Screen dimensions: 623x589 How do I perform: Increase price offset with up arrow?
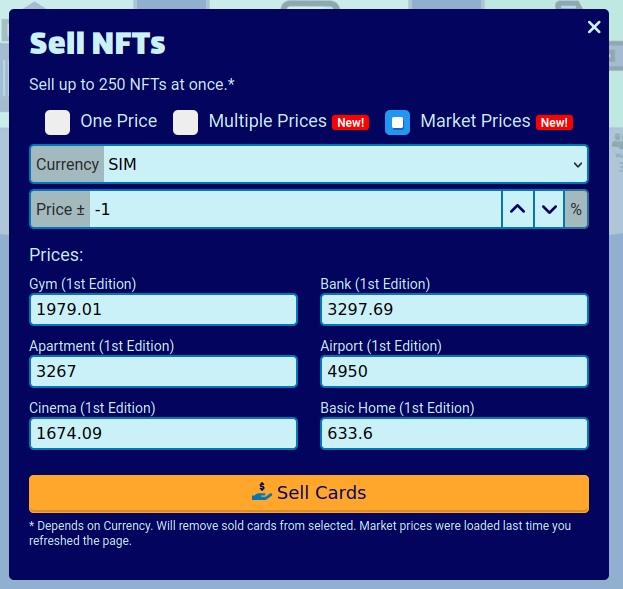click(517, 210)
